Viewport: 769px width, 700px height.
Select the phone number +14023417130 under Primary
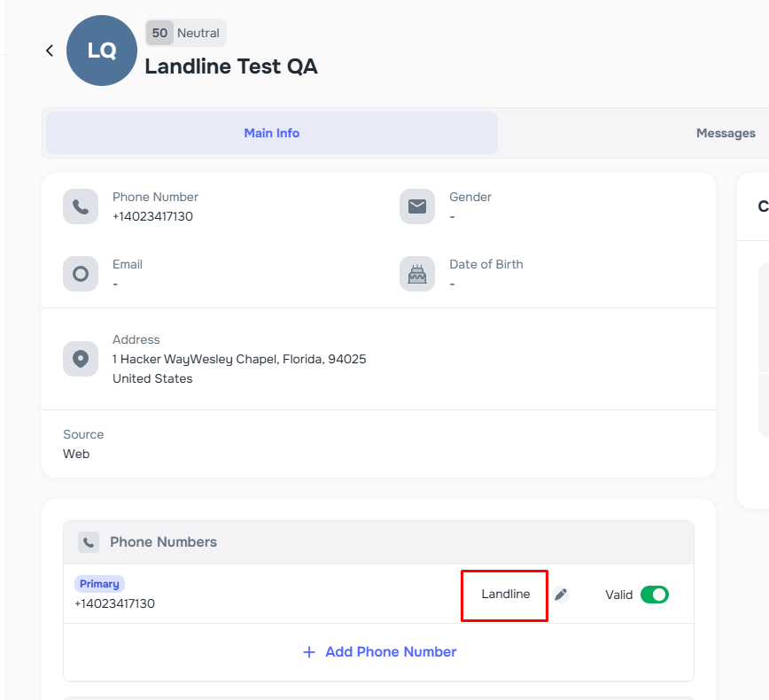113,604
